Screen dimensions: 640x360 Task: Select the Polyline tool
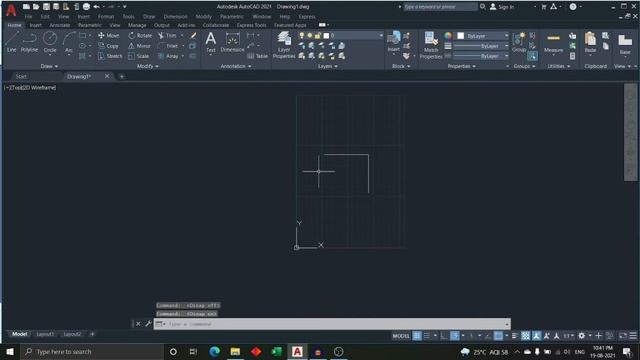[29, 42]
